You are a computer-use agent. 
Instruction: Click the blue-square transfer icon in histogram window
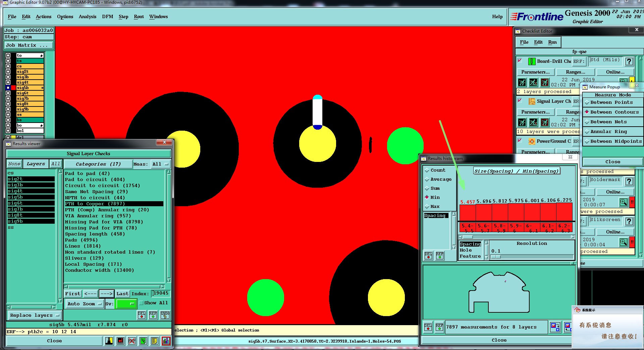555,326
